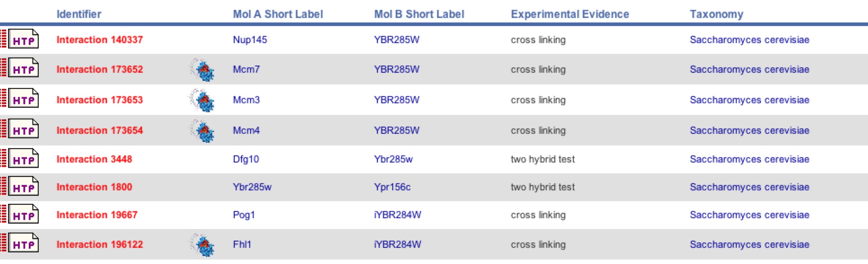This screenshot has width=868, height=264.
Task: Click the Identifier column header
Action: (x=79, y=14)
